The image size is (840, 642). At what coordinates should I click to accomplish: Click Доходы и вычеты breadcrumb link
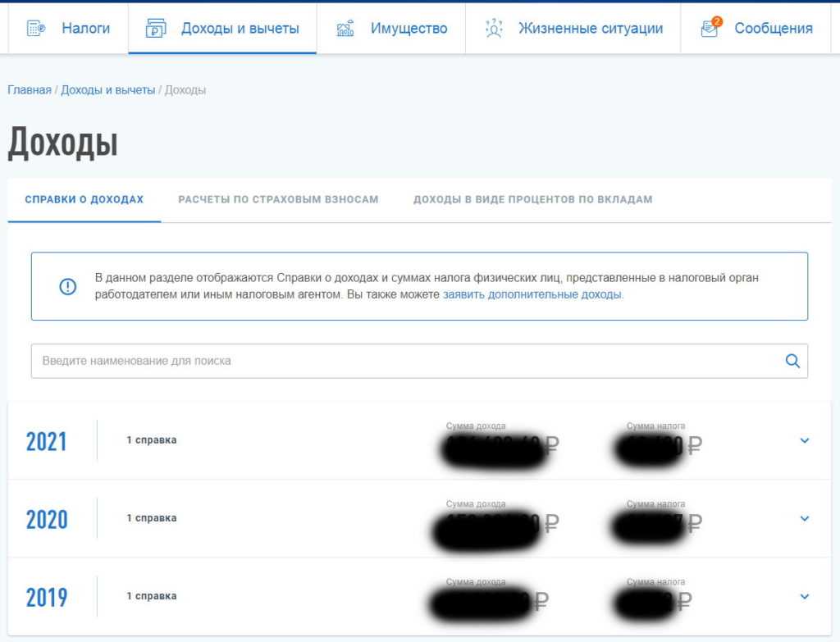point(107,90)
